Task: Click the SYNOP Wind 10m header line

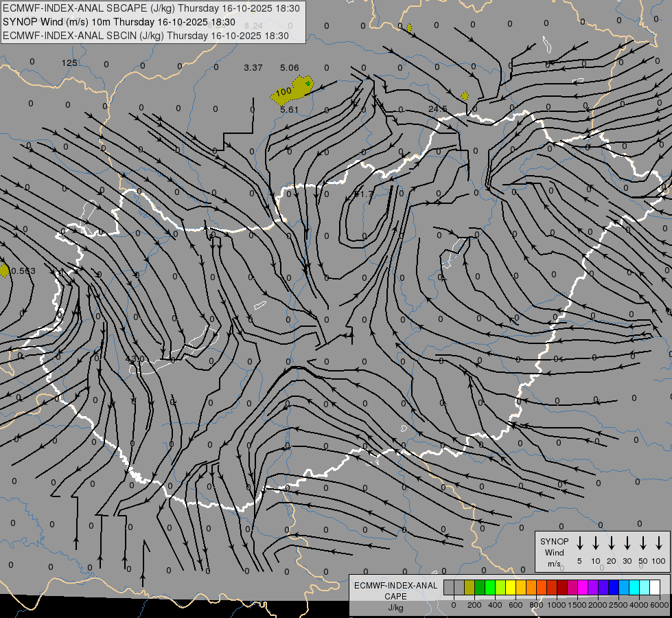Action: (x=119, y=22)
